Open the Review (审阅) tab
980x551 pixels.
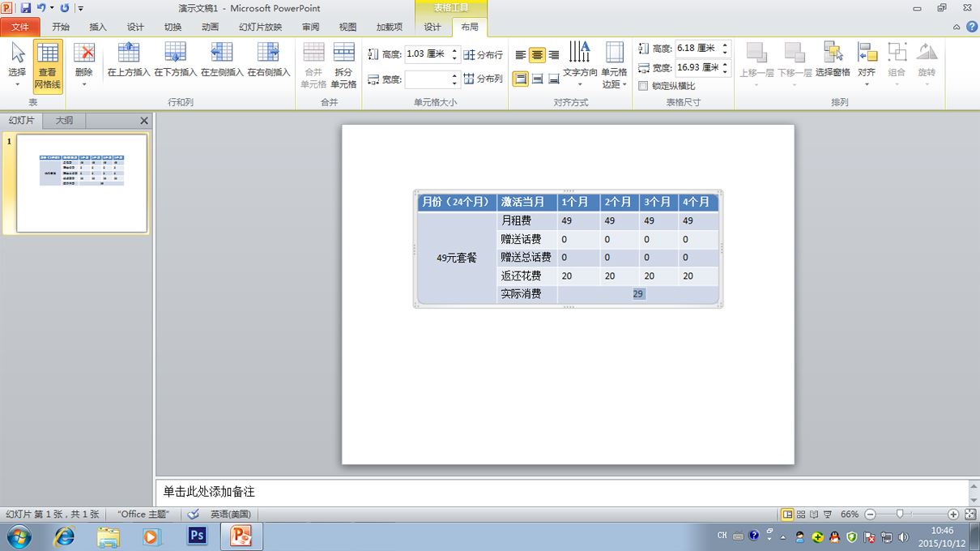point(311,27)
